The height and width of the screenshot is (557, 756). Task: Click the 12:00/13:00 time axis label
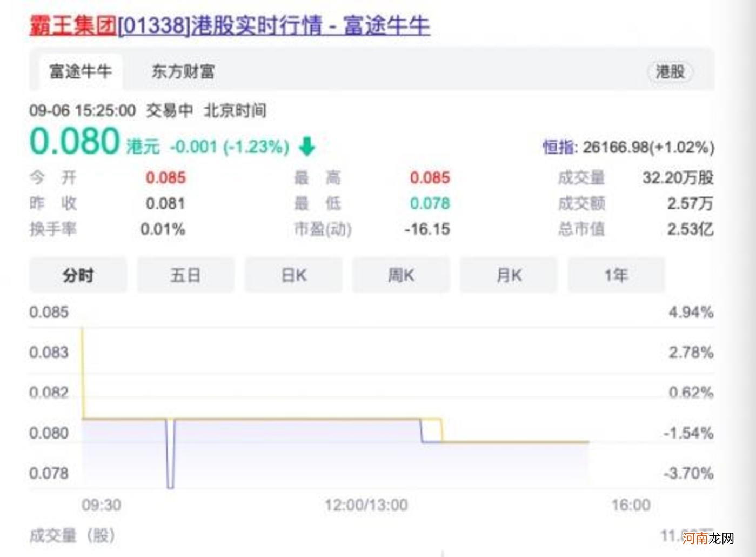(366, 505)
